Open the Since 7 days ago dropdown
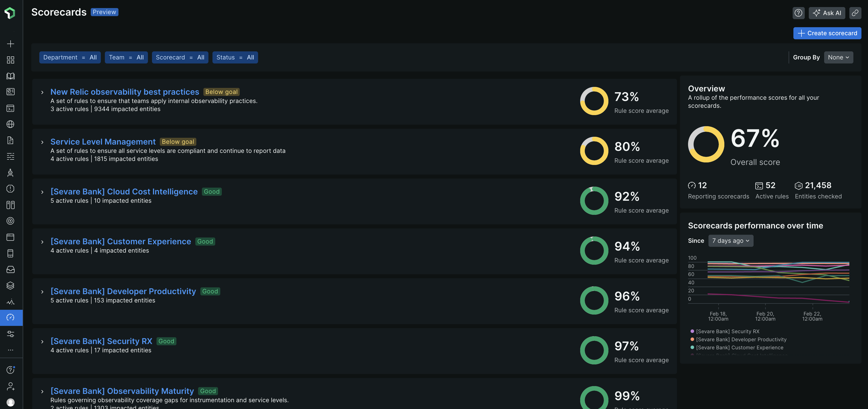The width and height of the screenshot is (868, 409). (x=731, y=241)
